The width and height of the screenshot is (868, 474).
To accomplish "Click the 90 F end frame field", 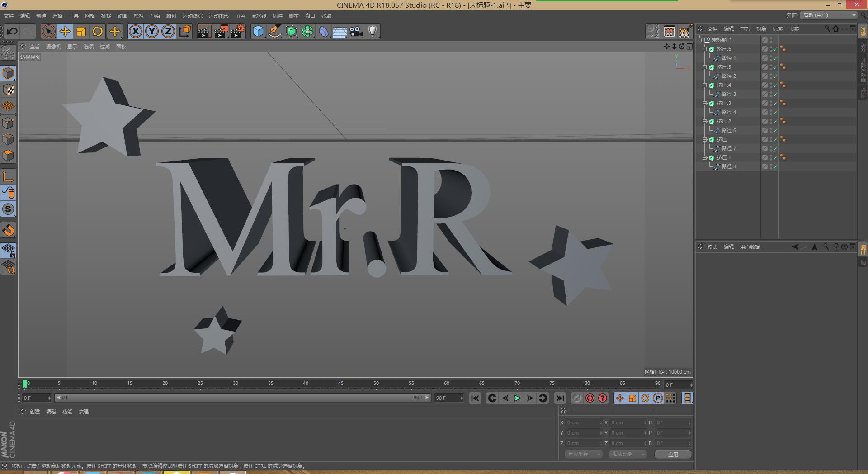I will click(x=449, y=398).
